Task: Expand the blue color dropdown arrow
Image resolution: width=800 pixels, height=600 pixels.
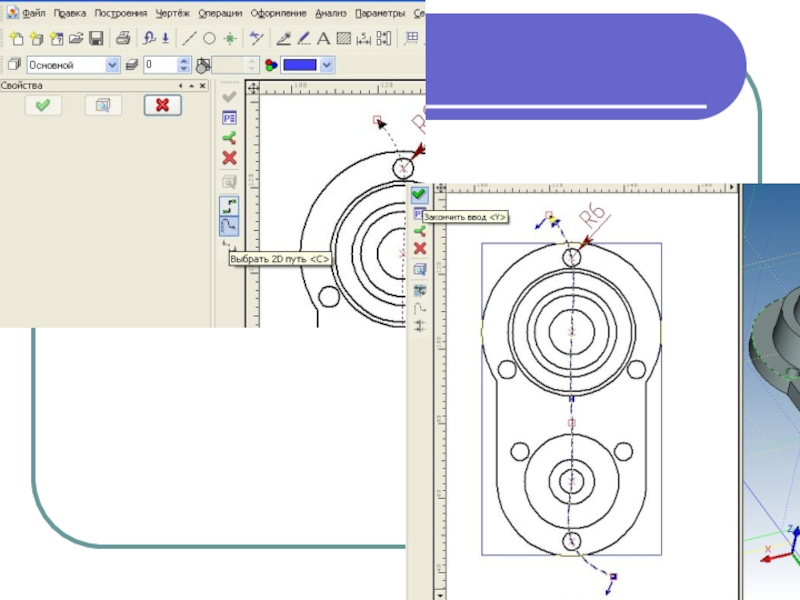Action: pos(327,65)
